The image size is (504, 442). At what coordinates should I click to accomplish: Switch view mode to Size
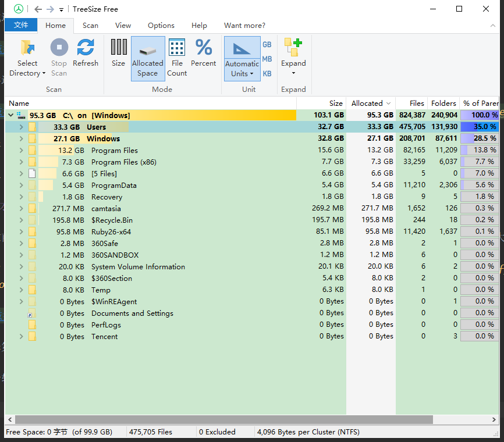click(x=118, y=48)
